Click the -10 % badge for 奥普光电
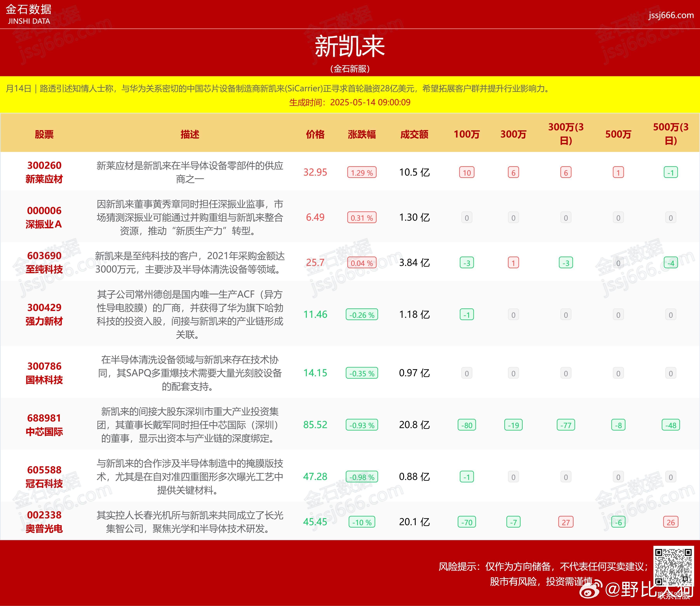700x606 pixels. (362, 522)
